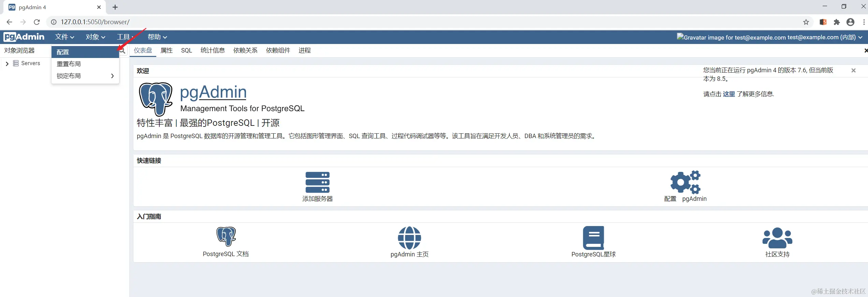Switch to the 依赖组件 tab
The width and height of the screenshot is (868, 297).
point(278,50)
